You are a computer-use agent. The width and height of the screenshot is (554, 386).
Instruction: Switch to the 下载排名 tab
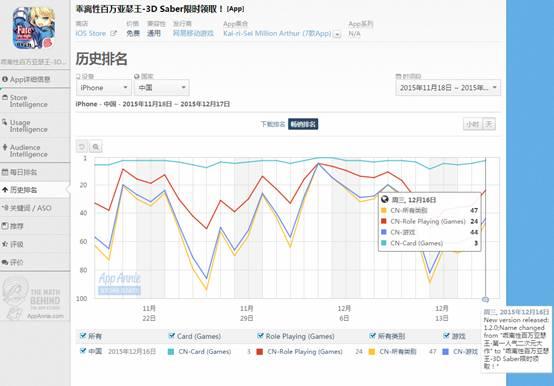click(272, 124)
